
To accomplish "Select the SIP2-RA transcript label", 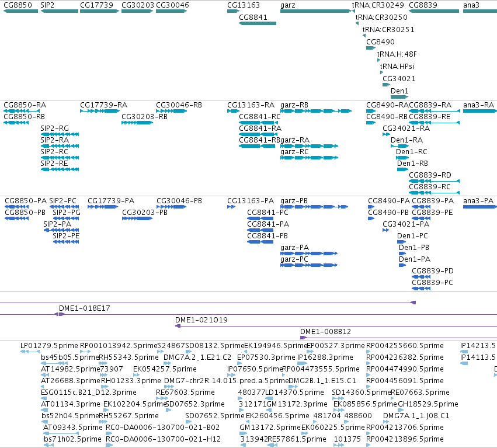I will (54, 140).
